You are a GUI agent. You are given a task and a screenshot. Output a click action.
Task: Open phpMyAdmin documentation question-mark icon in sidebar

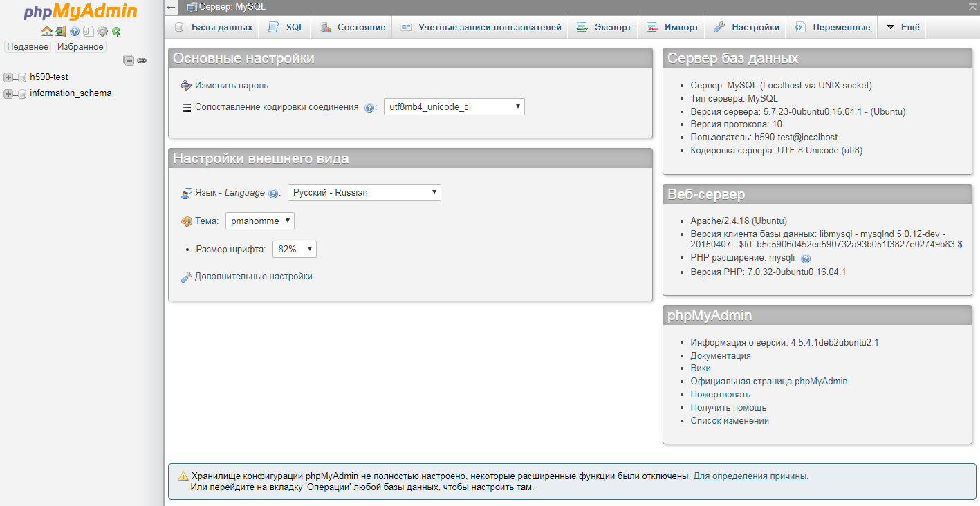(x=75, y=31)
